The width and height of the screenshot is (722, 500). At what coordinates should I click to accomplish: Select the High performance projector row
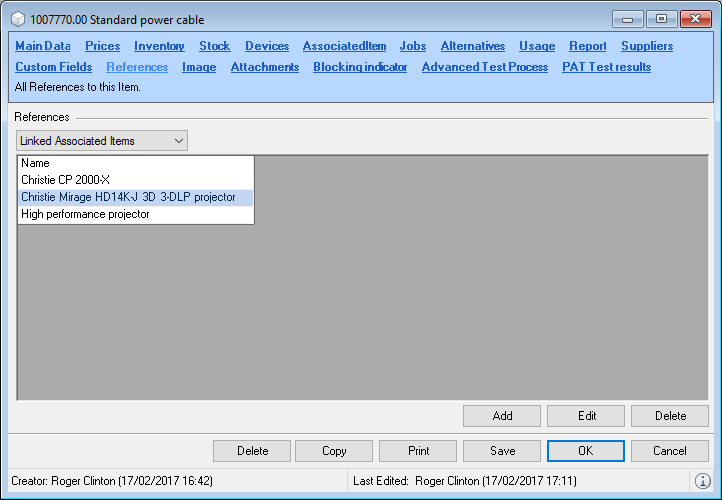point(85,214)
